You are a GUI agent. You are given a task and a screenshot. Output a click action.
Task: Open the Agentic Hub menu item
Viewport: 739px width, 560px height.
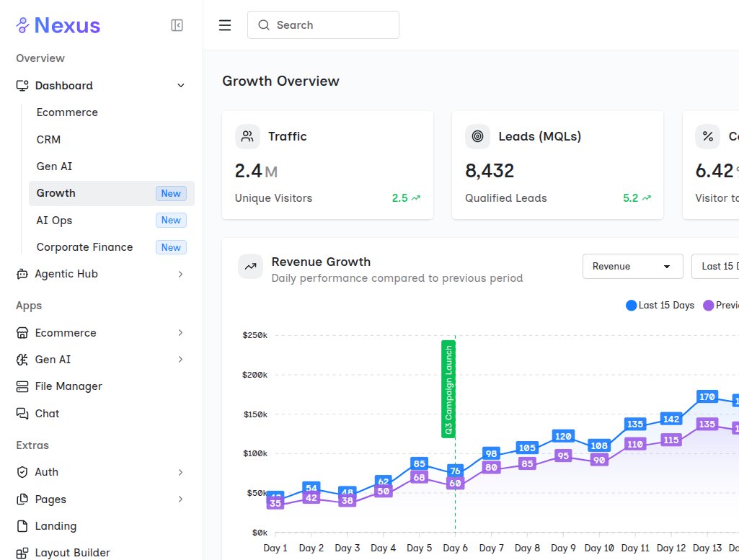click(101, 274)
